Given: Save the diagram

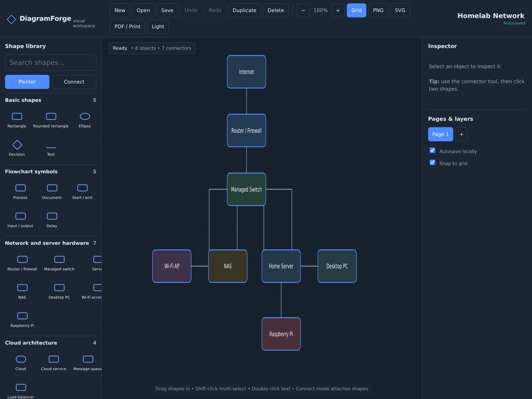Looking at the screenshot, I should coord(167,10).
